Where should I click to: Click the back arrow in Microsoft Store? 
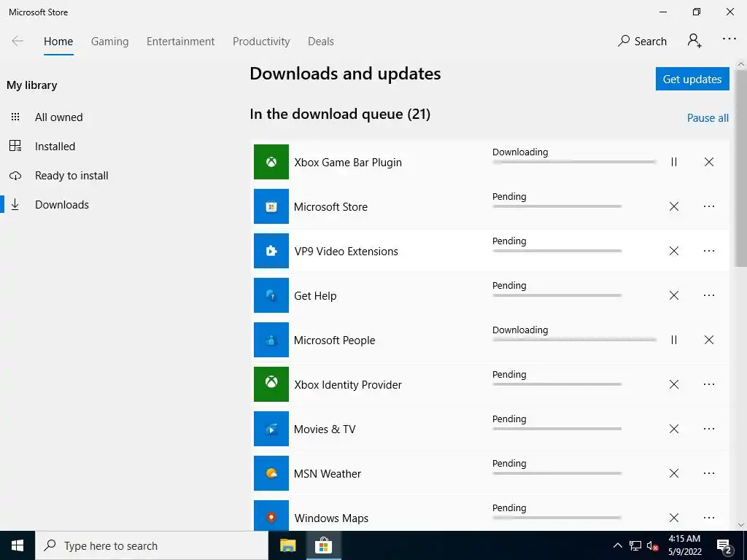pos(18,41)
